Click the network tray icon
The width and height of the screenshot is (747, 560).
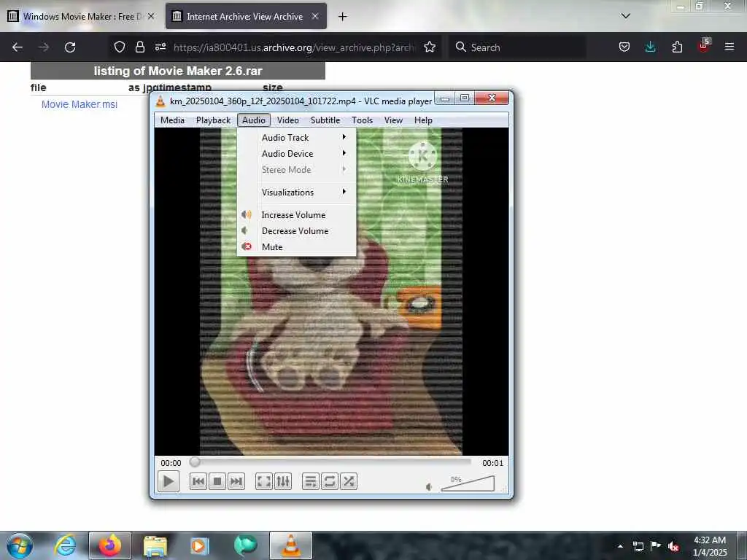pyautogui.click(x=638, y=546)
